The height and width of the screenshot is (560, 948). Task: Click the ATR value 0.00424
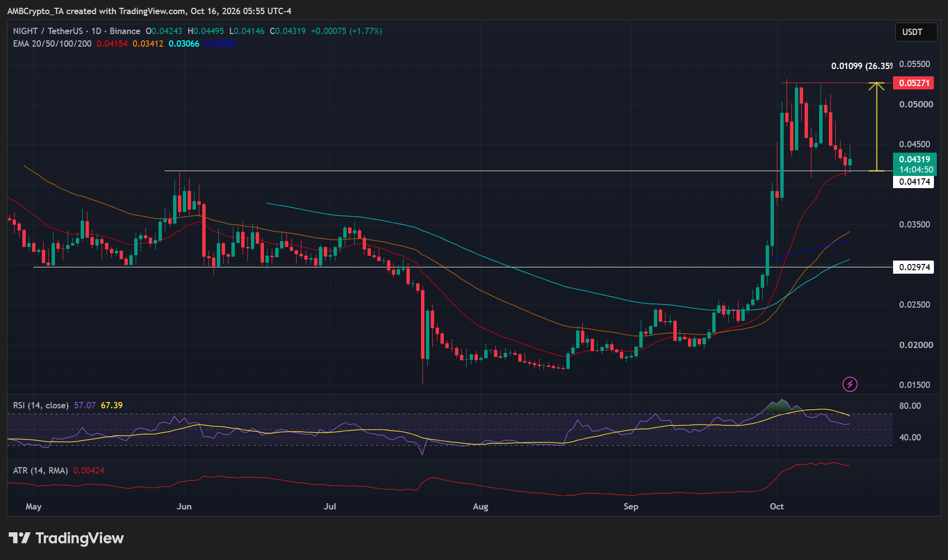point(88,471)
